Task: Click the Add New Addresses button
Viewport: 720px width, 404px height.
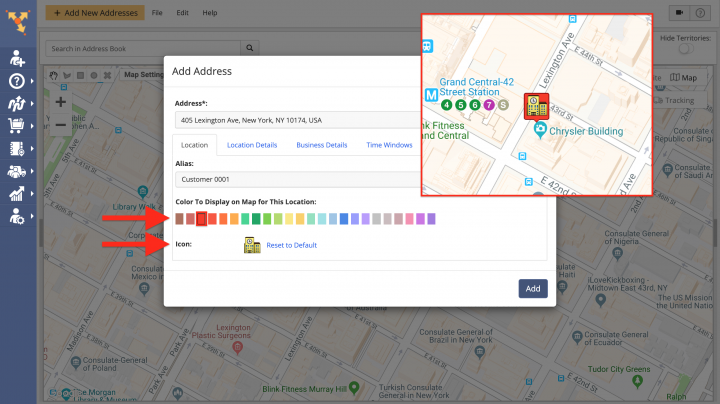Action: point(95,13)
